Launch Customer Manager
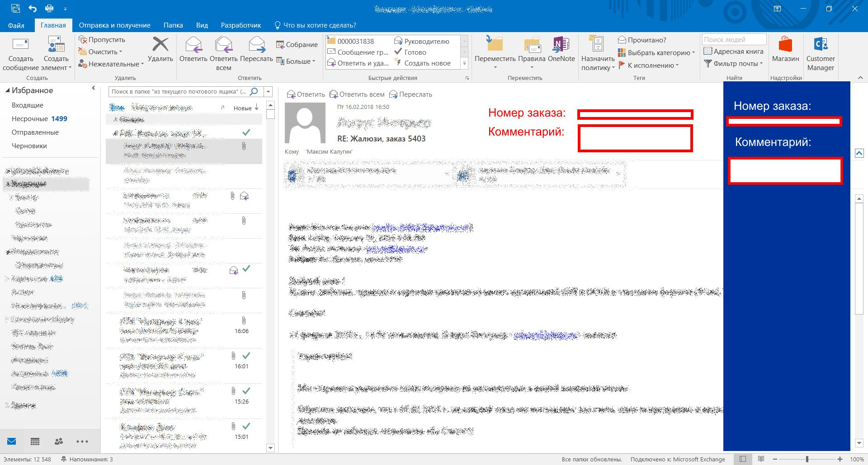Screen dimensions: 868x465 tap(821, 54)
